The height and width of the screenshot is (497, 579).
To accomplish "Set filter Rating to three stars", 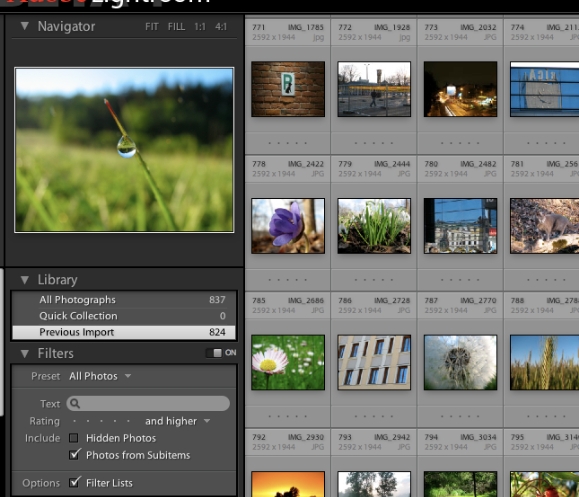I will tap(101, 421).
